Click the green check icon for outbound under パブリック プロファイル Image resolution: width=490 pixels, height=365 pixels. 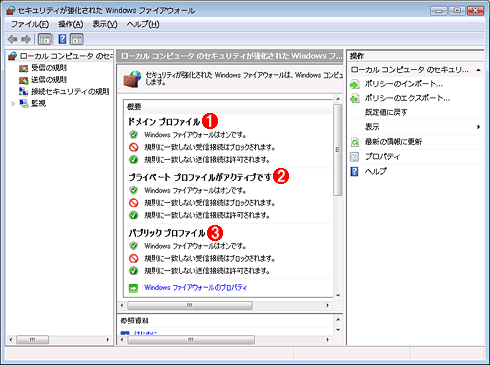click(x=134, y=270)
